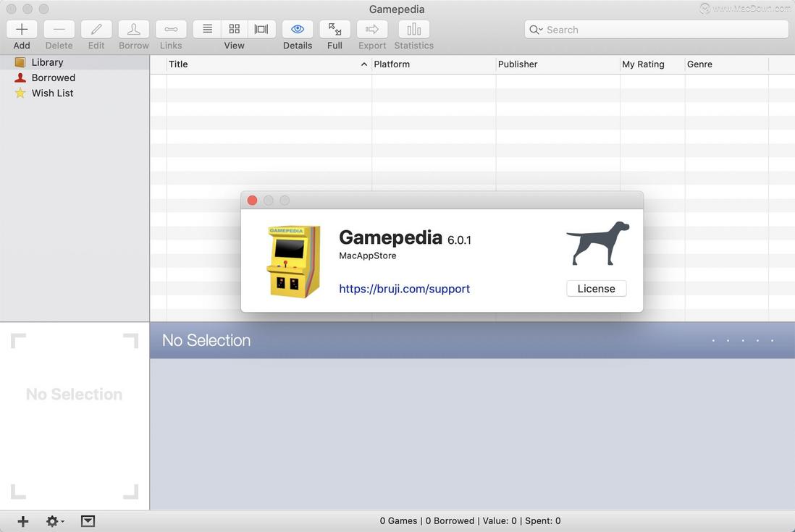The width and height of the screenshot is (795, 532).
Task: Click the Bruji dog logo
Action: pos(598,243)
